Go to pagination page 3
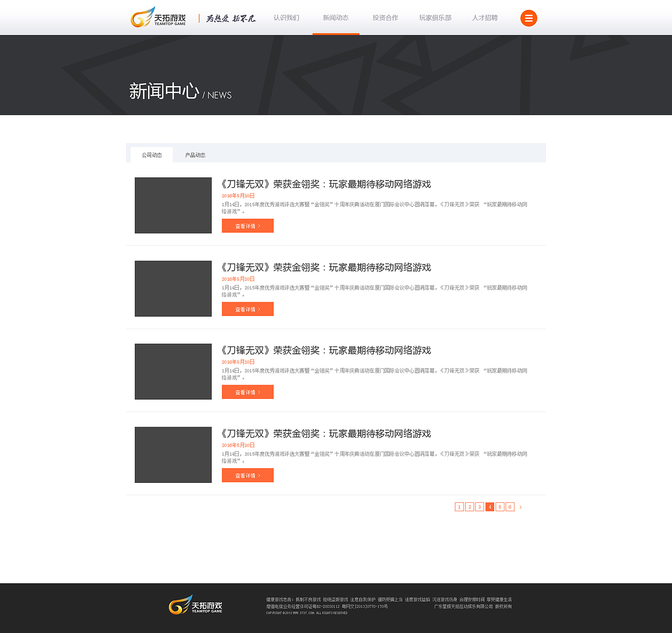 (479, 507)
